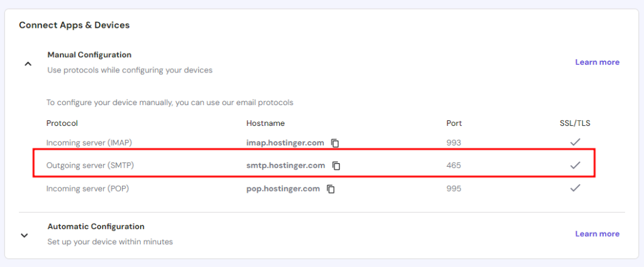Click the Protocol column header
Image resolution: width=644 pixels, height=267 pixels.
click(x=62, y=123)
